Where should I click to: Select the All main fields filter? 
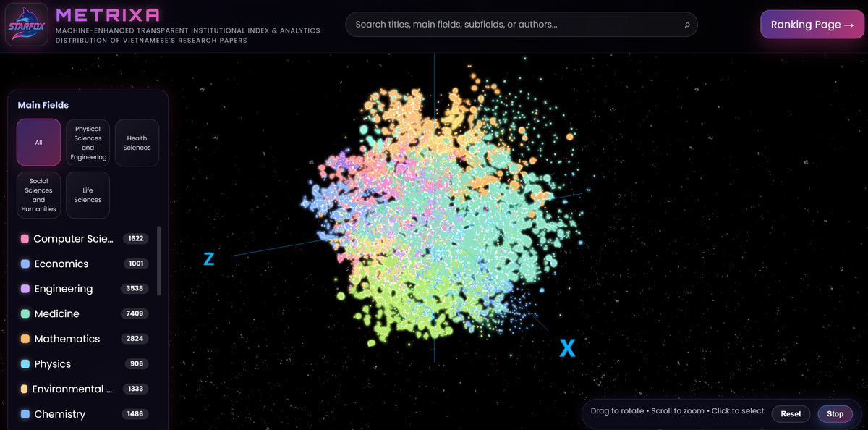pos(39,143)
